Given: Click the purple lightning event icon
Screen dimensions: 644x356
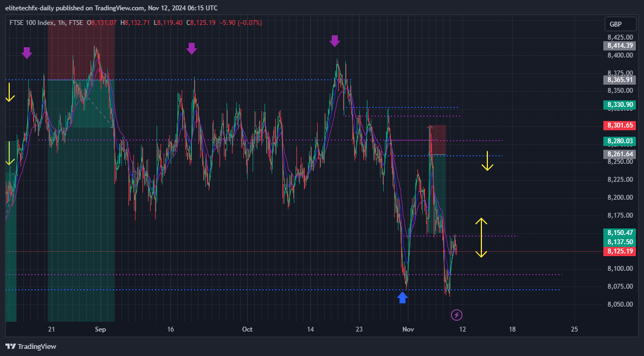Looking at the screenshot, I should [456, 315].
